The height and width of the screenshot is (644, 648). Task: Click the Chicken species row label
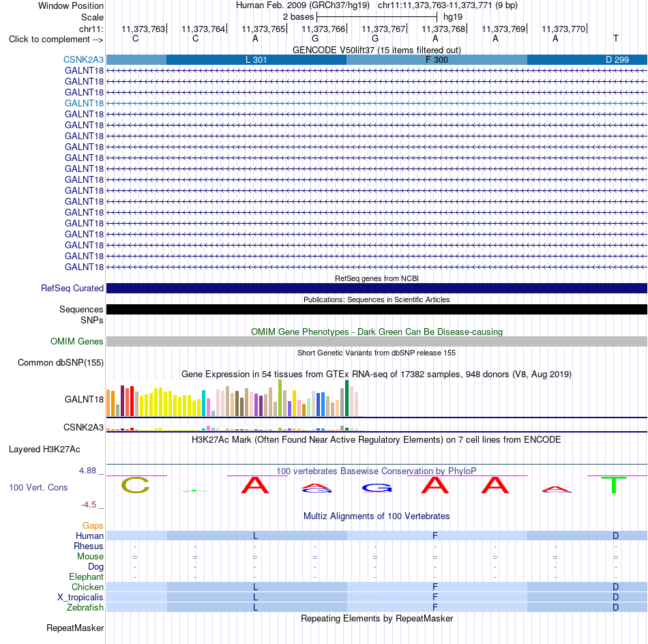87,587
